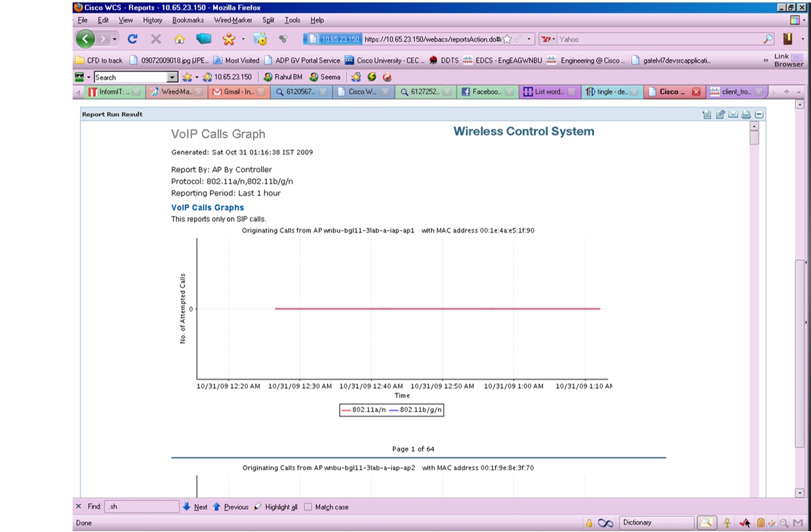Go to the Home page icon

click(x=179, y=39)
